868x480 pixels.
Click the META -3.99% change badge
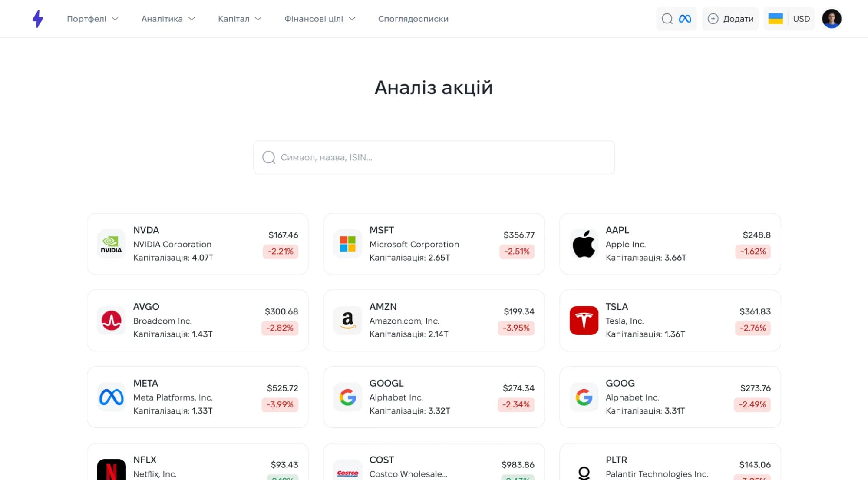click(280, 404)
